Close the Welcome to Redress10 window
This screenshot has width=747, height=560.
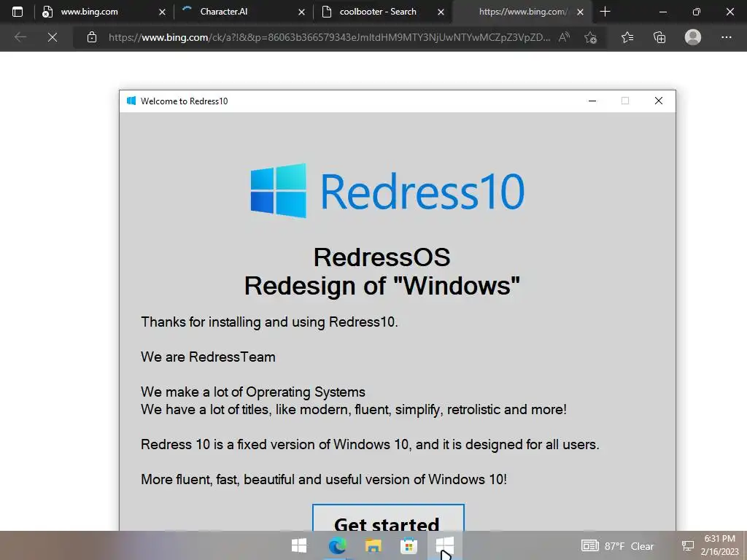pos(659,101)
